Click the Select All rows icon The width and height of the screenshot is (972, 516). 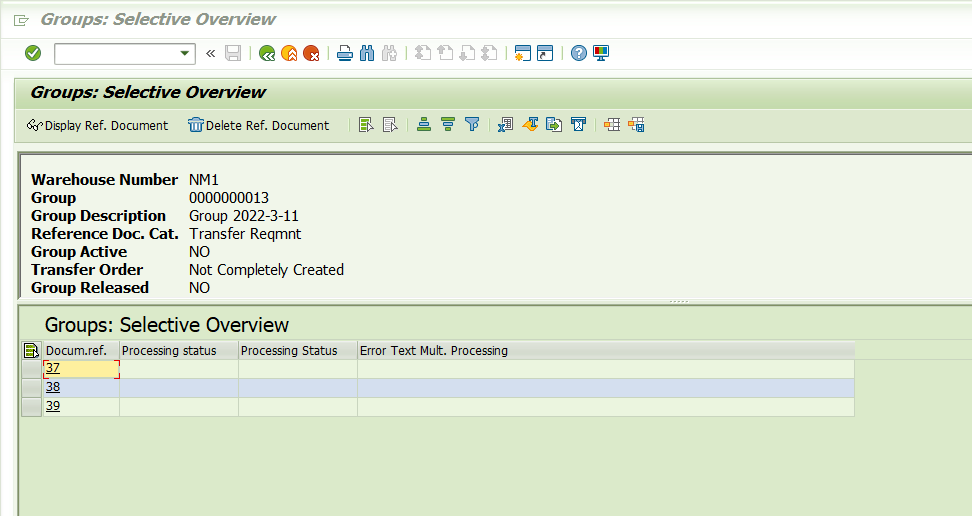click(366, 125)
